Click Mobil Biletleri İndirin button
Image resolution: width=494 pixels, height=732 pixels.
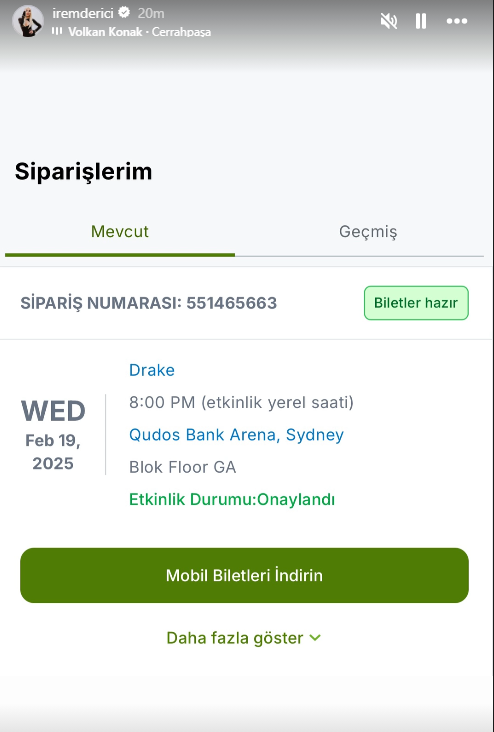[244, 575]
